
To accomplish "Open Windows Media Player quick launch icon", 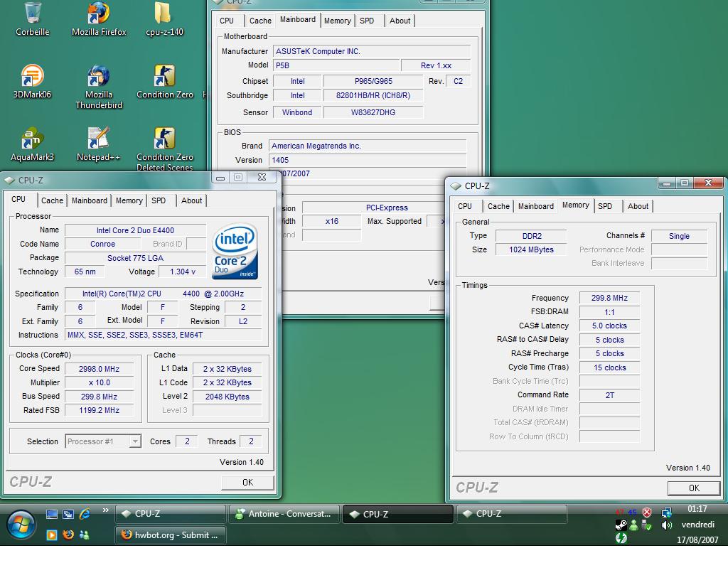I will click(x=51, y=535).
